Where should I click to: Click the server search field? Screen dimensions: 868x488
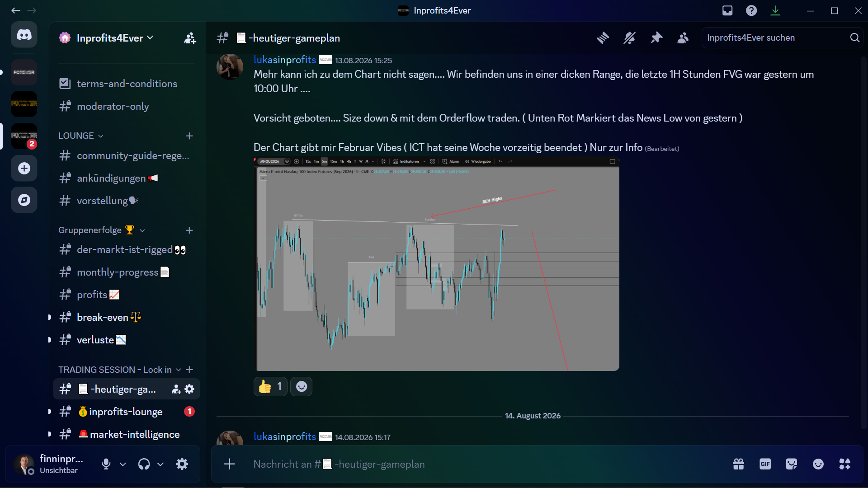coord(782,38)
